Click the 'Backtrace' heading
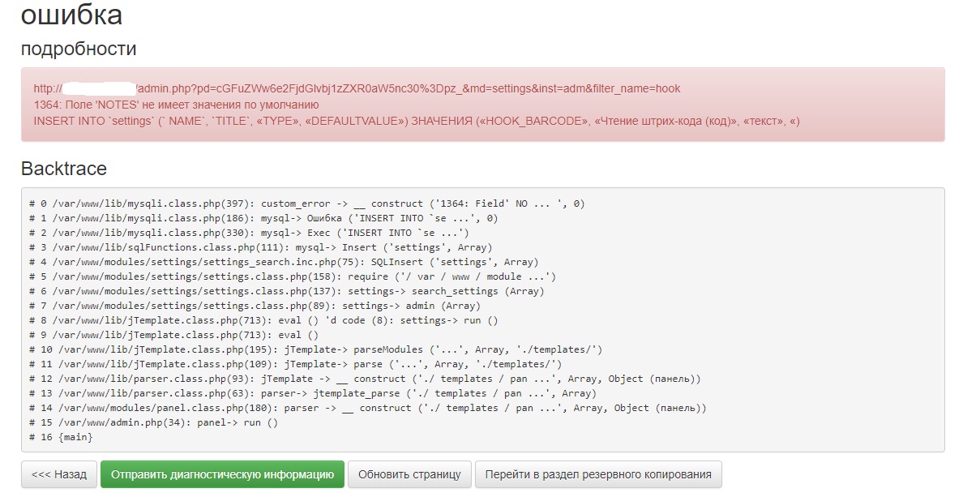The width and height of the screenshot is (980, 497). pos(64,169)
